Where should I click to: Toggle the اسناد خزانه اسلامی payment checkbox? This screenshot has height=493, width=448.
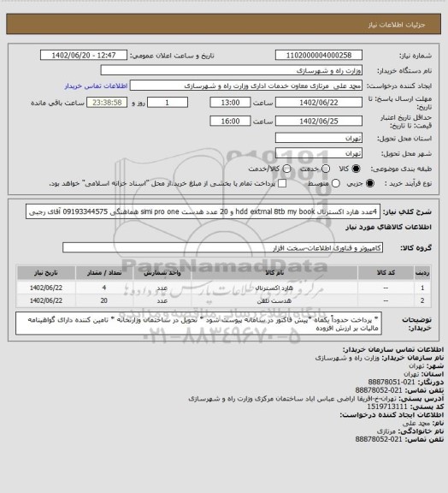point(282,183)
